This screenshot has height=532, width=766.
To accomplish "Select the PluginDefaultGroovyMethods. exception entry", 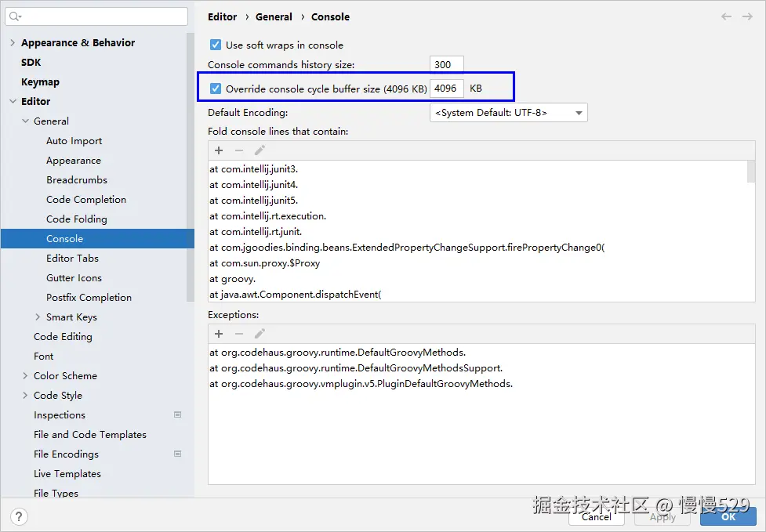I will pyautogui.click(x=361, y=384).
